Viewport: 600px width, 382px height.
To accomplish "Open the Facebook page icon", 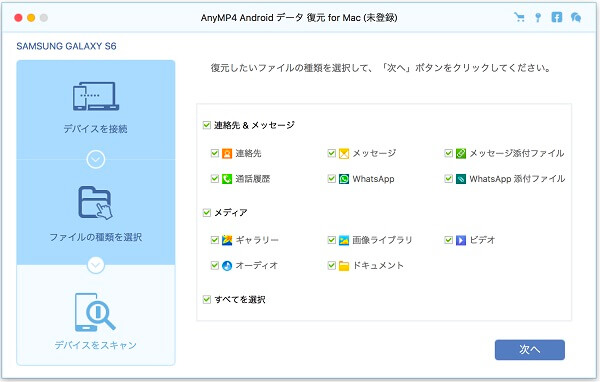I will tap(557, 17).
